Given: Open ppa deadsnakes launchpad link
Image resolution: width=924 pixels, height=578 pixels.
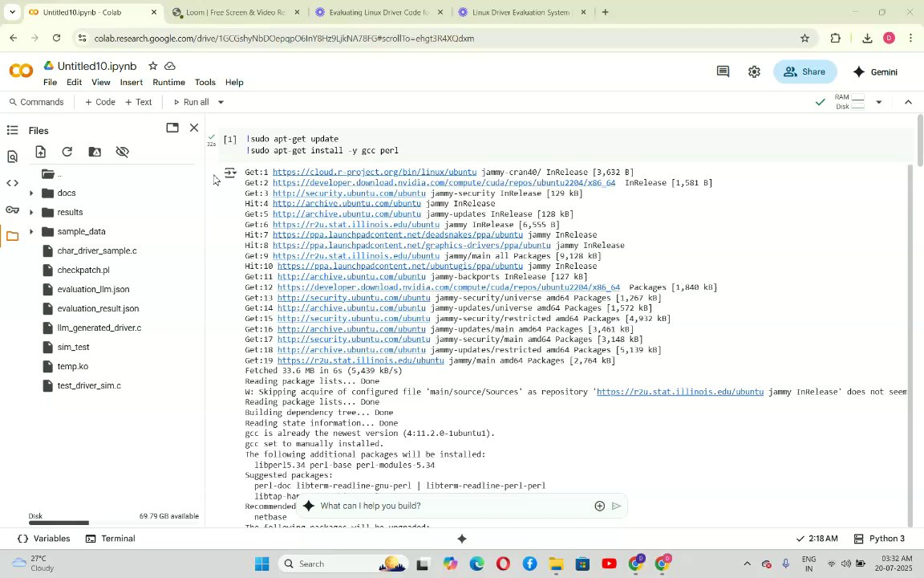Looking at the screenshot, I should click(397, 234).
